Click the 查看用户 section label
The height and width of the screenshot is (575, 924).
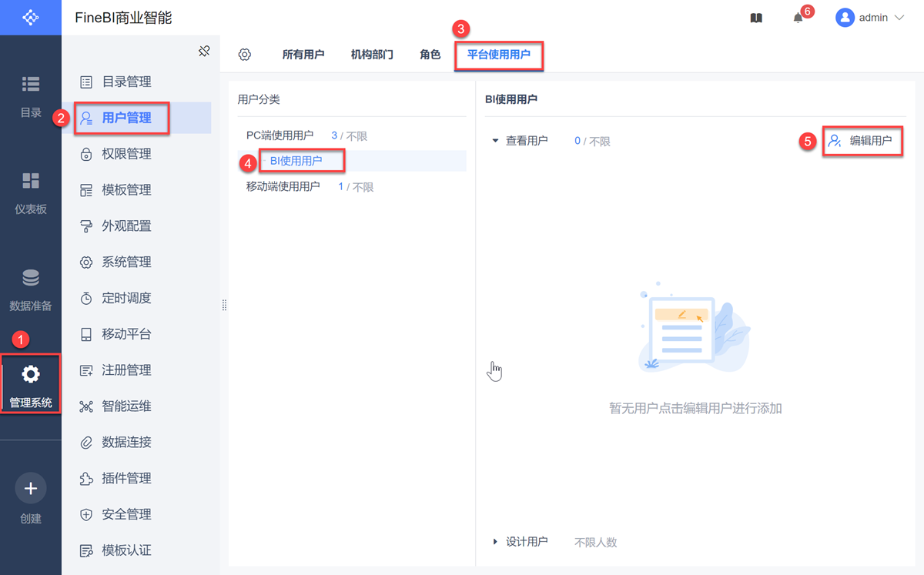point(527,141)
